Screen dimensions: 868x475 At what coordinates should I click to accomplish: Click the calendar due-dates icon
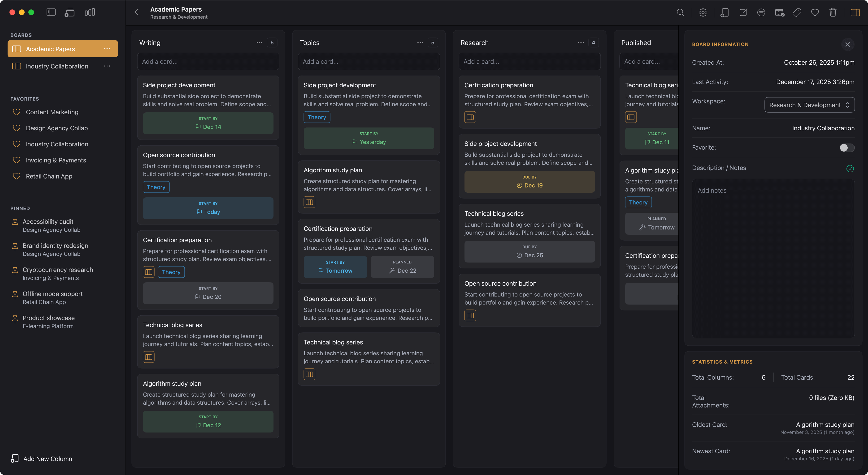click(779, 13)
